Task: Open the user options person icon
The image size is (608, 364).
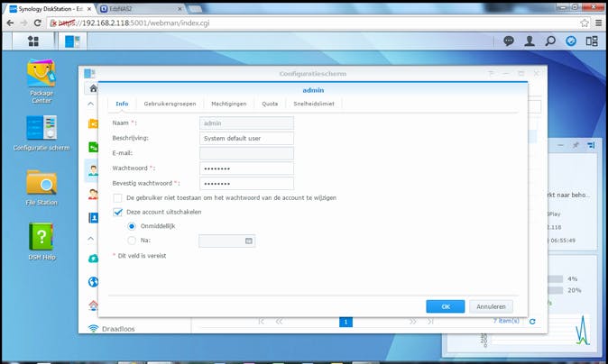Action: [530, 41]
